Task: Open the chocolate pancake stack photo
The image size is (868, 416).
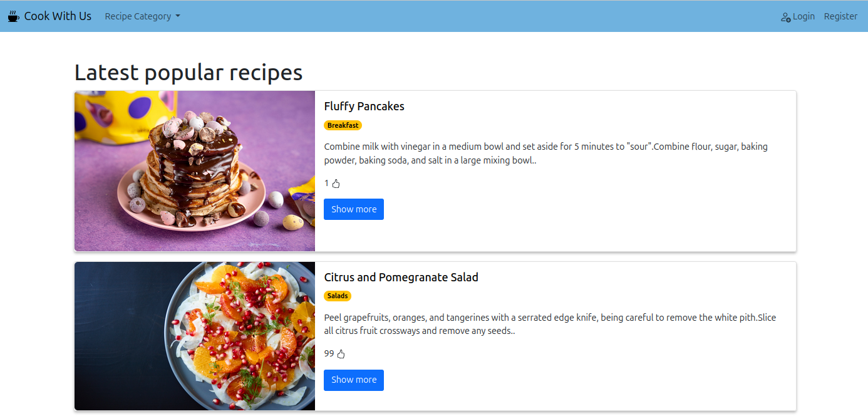Action: tap(195, 171)
